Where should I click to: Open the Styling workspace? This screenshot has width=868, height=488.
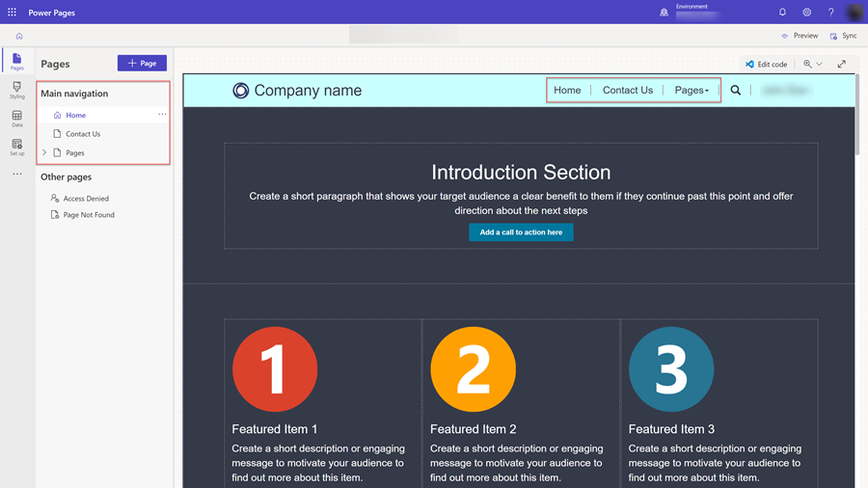click(17, 91)
